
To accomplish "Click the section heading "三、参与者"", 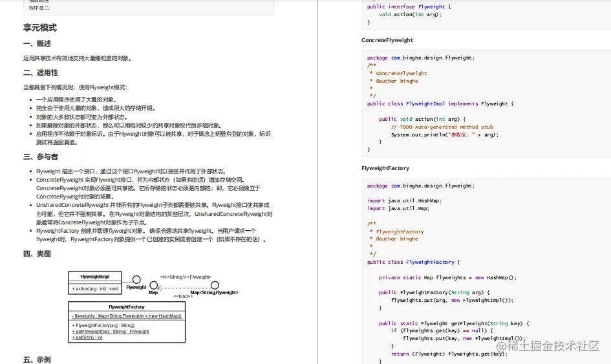I will pyautogui.click(x=41, y=156).
